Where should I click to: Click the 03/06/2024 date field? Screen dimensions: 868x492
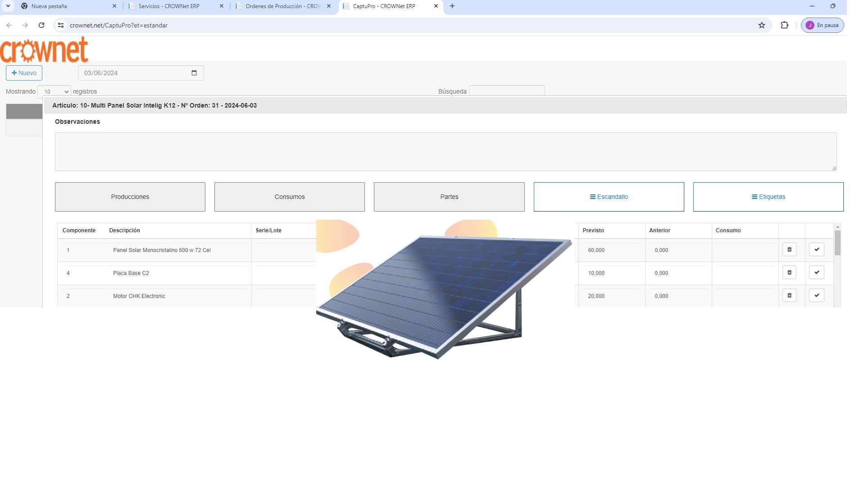point(141,73)
